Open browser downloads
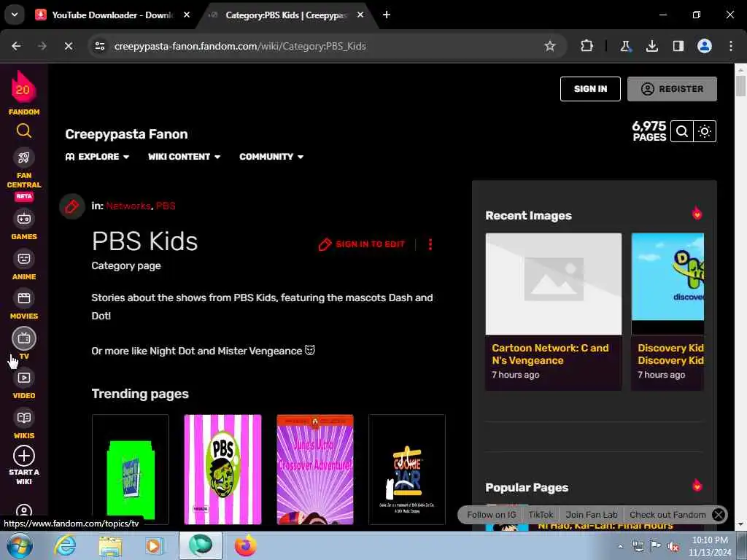This screenshot has width=747, height=560. [x=651, y=46]
